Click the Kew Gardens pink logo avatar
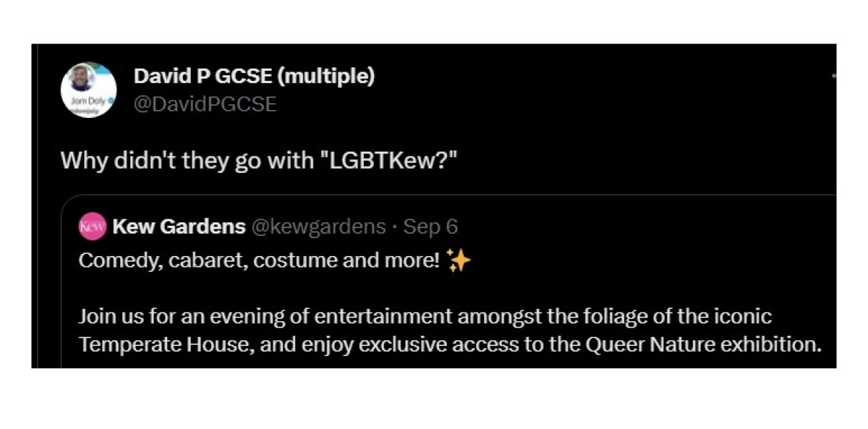 click(x=92, y=227)
